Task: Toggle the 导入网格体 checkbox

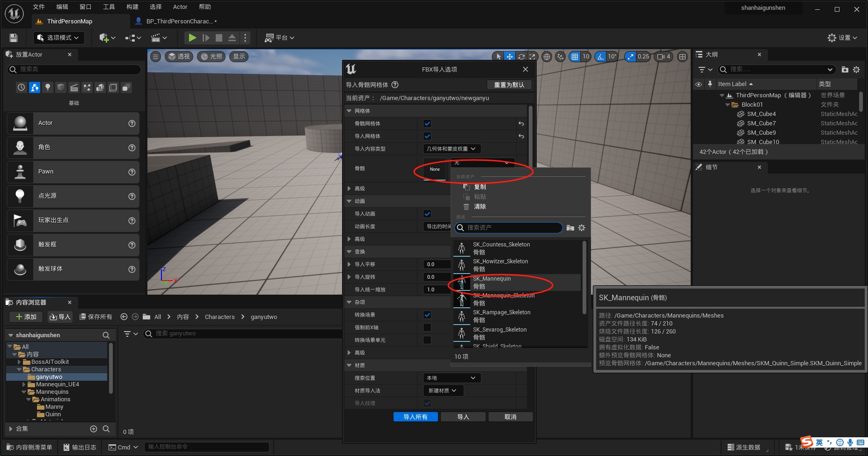Action: click(427, 136)
